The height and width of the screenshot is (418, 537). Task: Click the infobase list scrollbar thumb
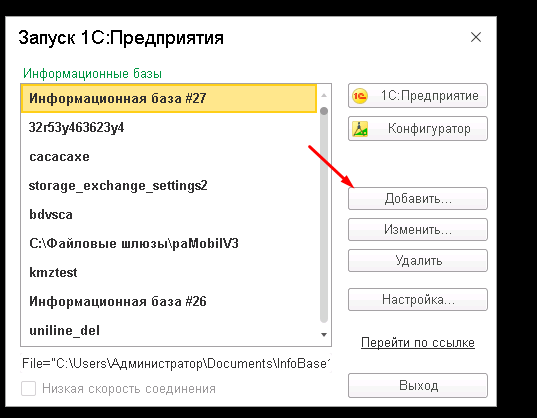coord(324,215)
